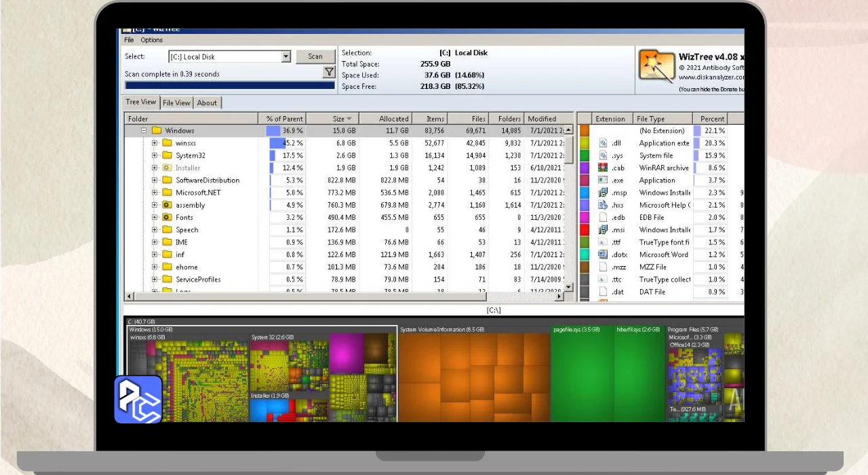Click the orange swatch for No Extension

[x=584, y=130]
